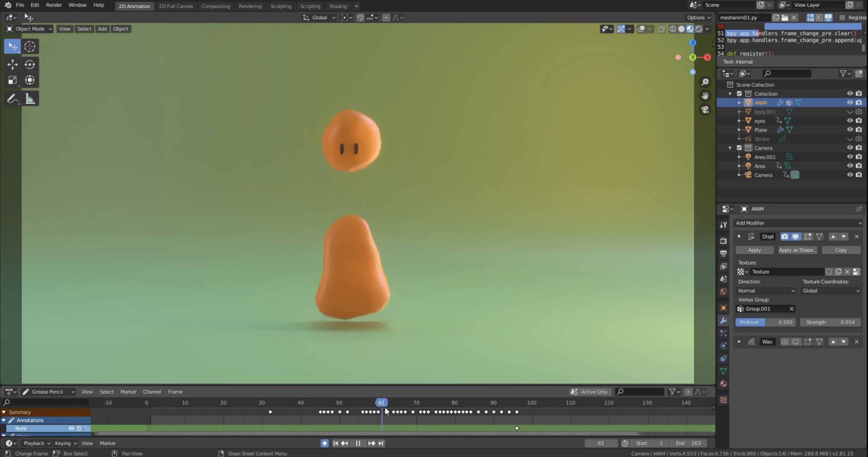
Task: Select the Cursor tool
Action: click(30, 46)
